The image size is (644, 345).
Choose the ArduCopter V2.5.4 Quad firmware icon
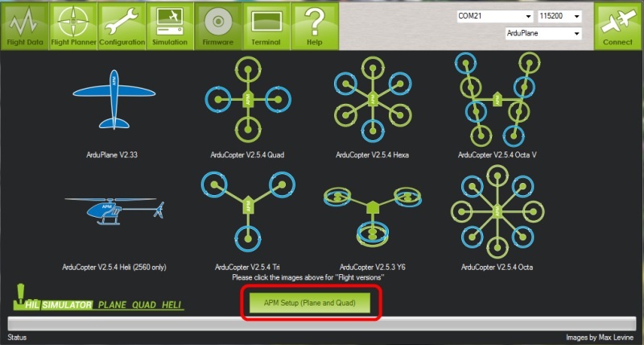click(x=244, y=100)
